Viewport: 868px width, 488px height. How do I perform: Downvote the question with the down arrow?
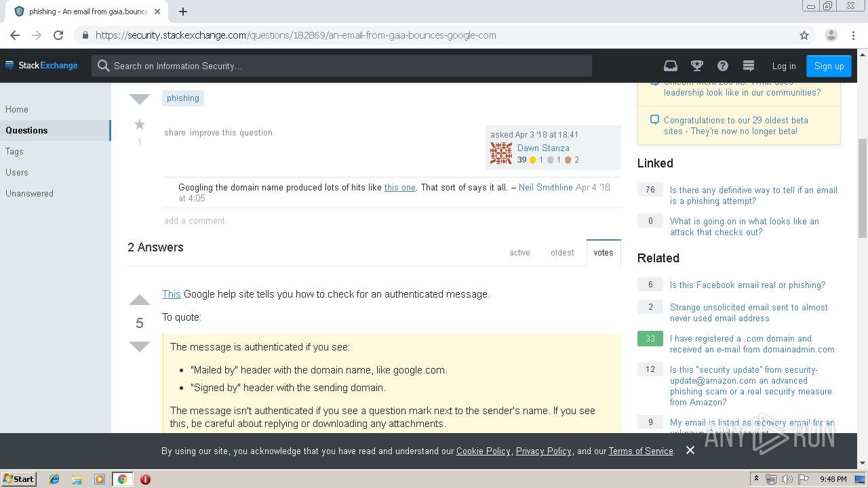click(140, 100)
